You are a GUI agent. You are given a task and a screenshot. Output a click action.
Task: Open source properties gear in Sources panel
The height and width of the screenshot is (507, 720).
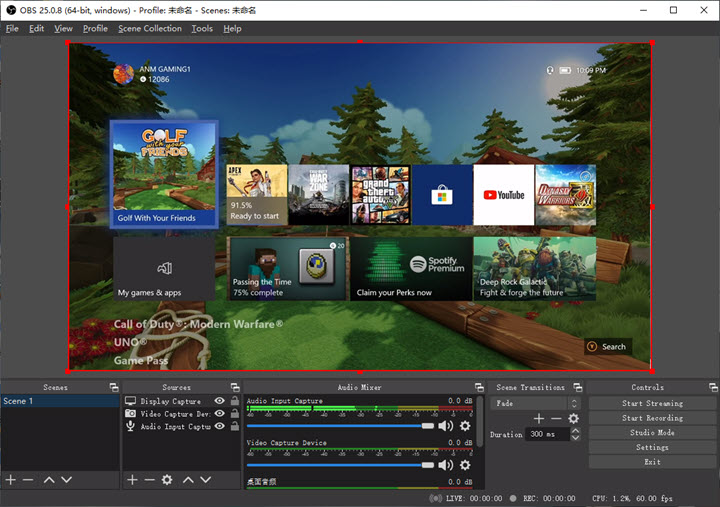click(167, 480)
